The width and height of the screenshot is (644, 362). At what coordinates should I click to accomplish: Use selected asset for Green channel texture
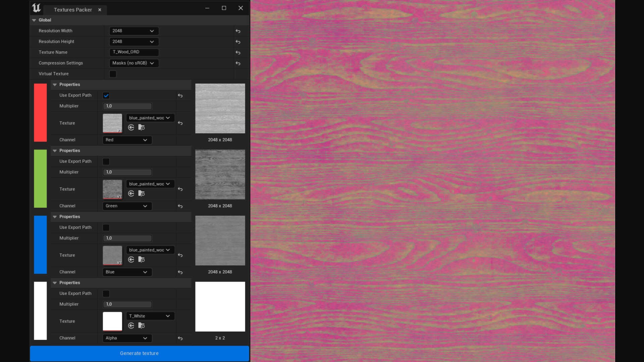(131, 193)
